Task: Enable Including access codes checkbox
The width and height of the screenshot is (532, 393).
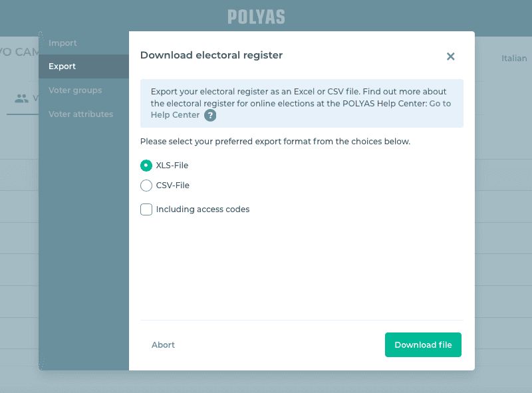Action: [x=146, y=209]
